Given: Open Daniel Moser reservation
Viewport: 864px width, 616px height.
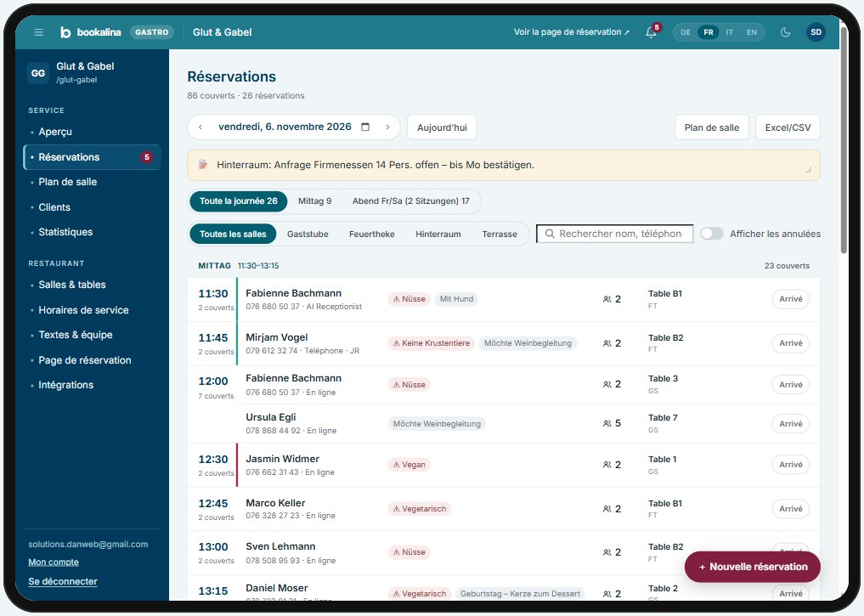Looking at the screenshot, I should pos(503,588).
